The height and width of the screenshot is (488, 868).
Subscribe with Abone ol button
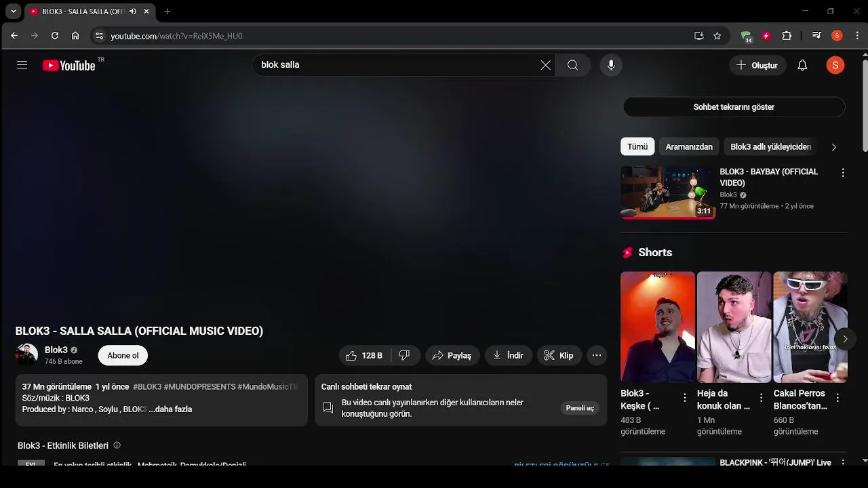123,355
